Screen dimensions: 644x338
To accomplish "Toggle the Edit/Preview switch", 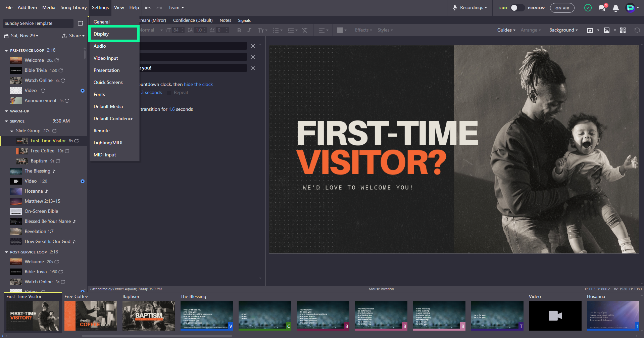I will [517, 8].
